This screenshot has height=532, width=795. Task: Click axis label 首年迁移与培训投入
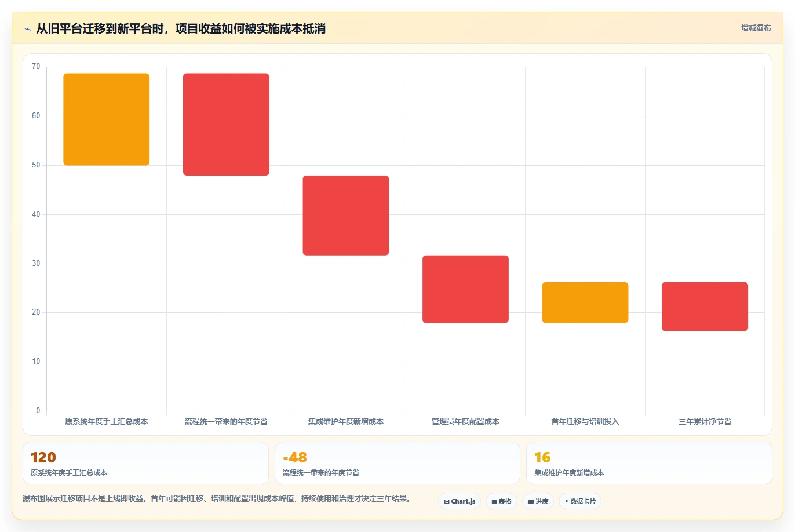coord(585,422)
